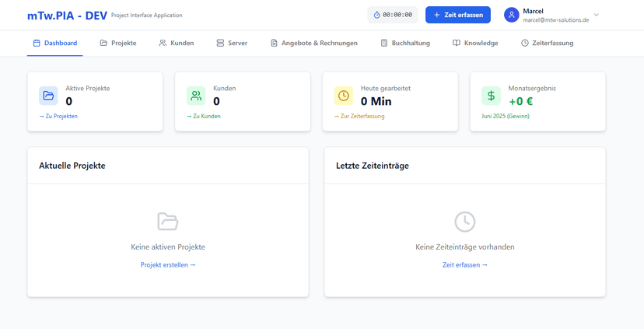Click the mTw.PIA - DEV logo title
This screenshot has height=329, width=644.
[x=68, y=16]
